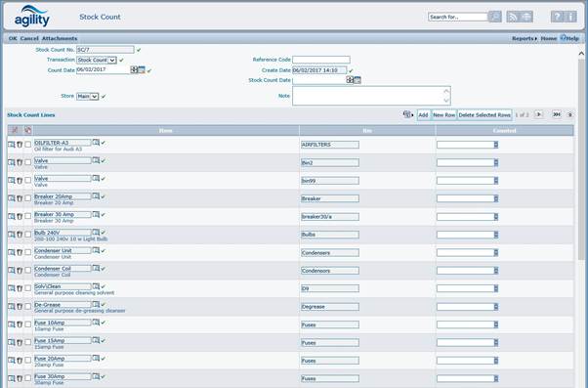588x388 pixels.
Task: Delete the Fuse 15Amp row trash icon
Action: (x=20, y=342)
